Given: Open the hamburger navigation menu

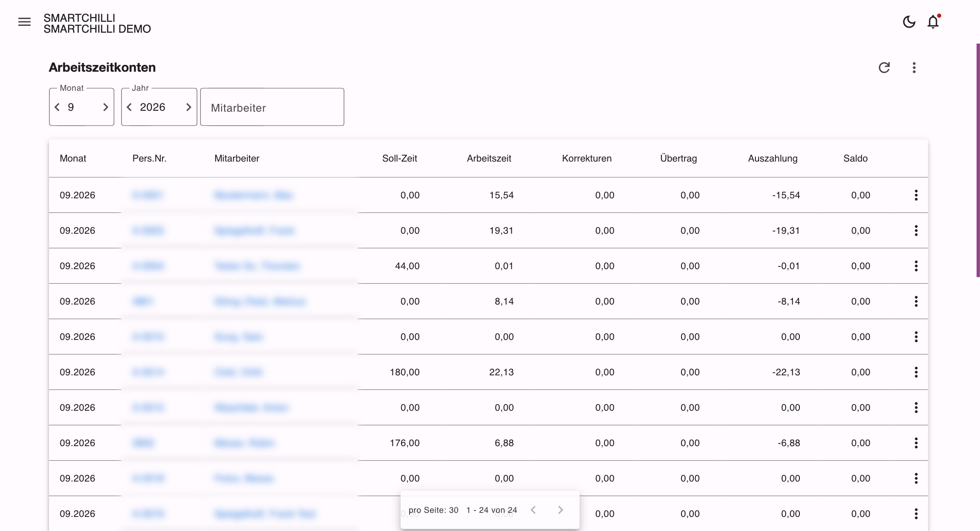Looking at the screenshot, I should coord(24,22).
